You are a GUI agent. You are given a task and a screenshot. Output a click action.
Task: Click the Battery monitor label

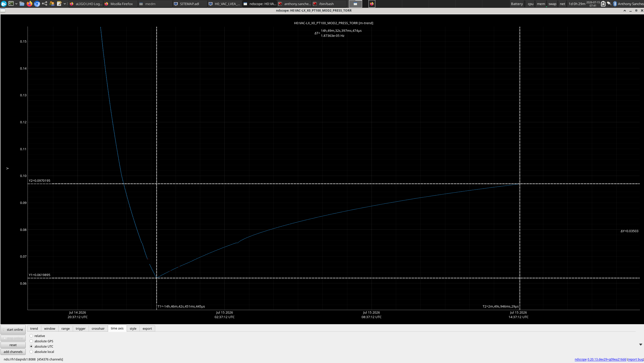point(517,4)
